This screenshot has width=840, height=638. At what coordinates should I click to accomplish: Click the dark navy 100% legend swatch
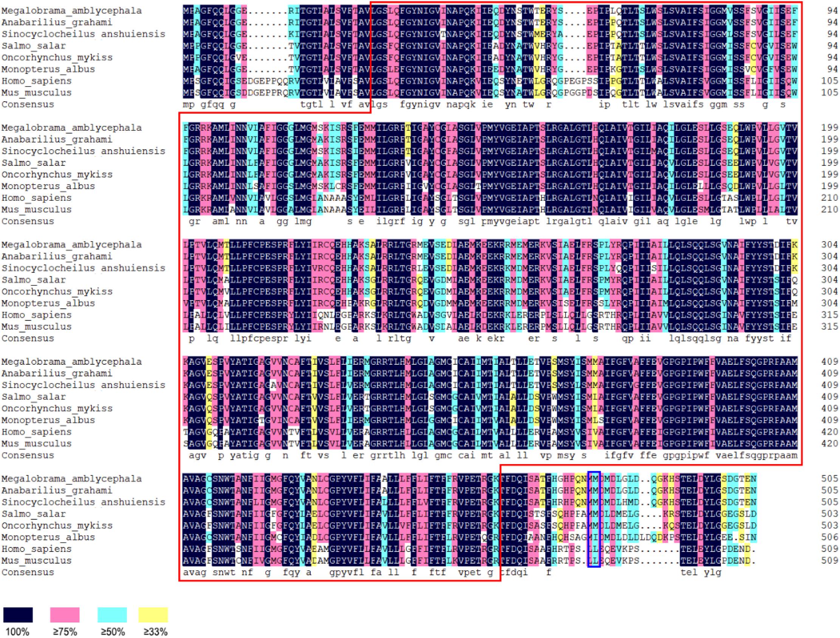point(18,615)
